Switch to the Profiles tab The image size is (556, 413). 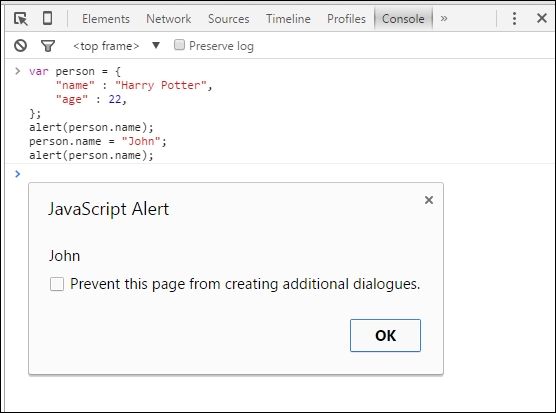pyautogui.click(x=346, y=19)
